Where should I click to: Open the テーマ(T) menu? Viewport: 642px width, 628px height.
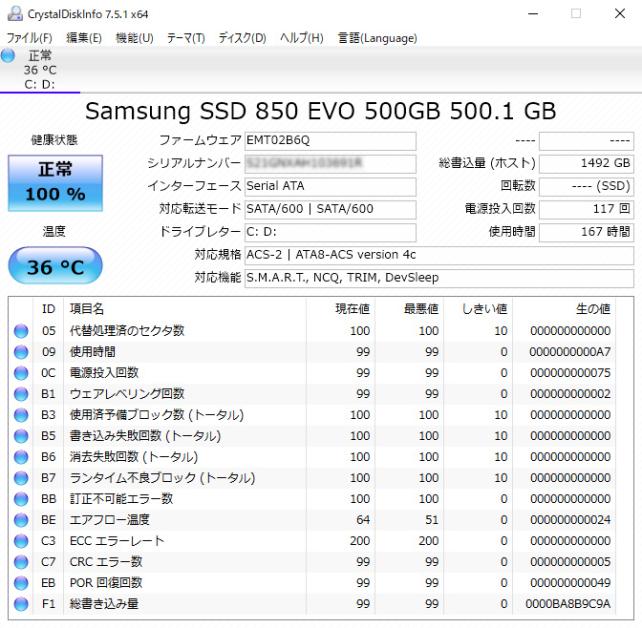[x=185, y=38]
